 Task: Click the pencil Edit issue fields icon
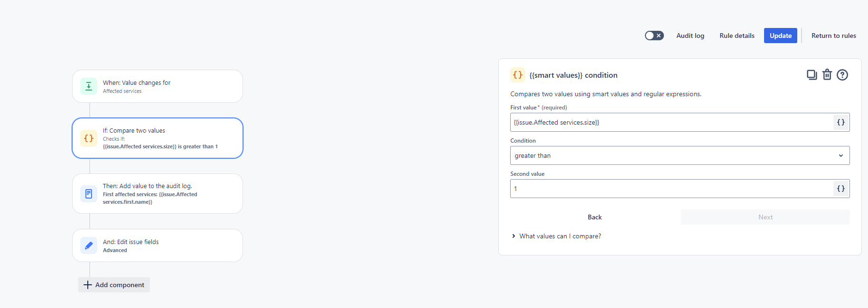point(89,245)
